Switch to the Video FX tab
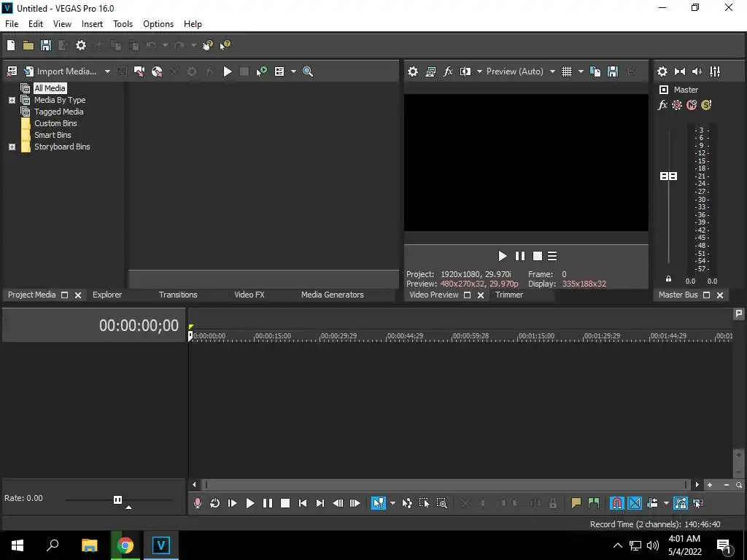The height and width of the screenshot is (560, 747). click(x=249, y=295)
